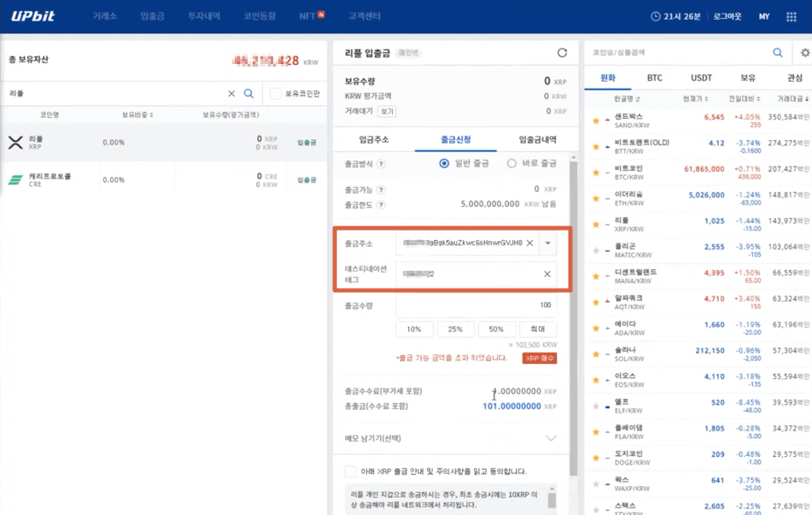812x515 pixels.
Task: Open 투자내역 in top navigation
Action: click(204, 16)
